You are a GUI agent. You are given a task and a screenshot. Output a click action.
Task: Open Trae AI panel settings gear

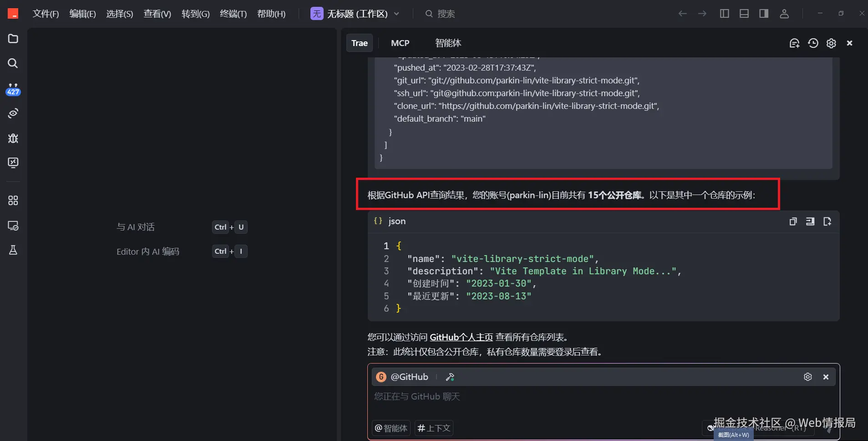[x=832, y=43]
